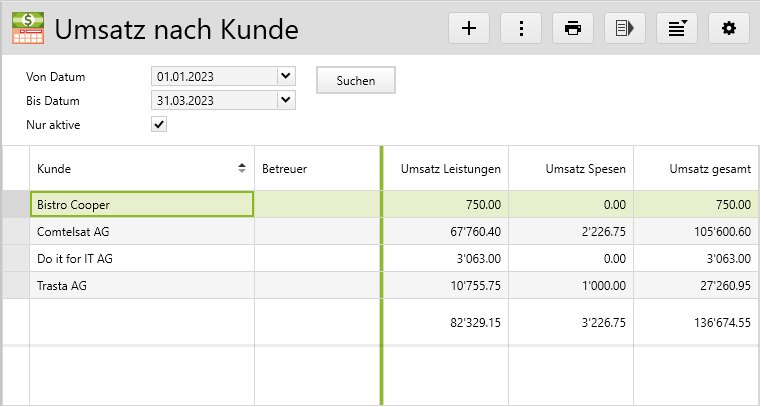761x407 pixels.
Task: Expand the Von Datum date dropdown
Action: [x=286, y=76]
